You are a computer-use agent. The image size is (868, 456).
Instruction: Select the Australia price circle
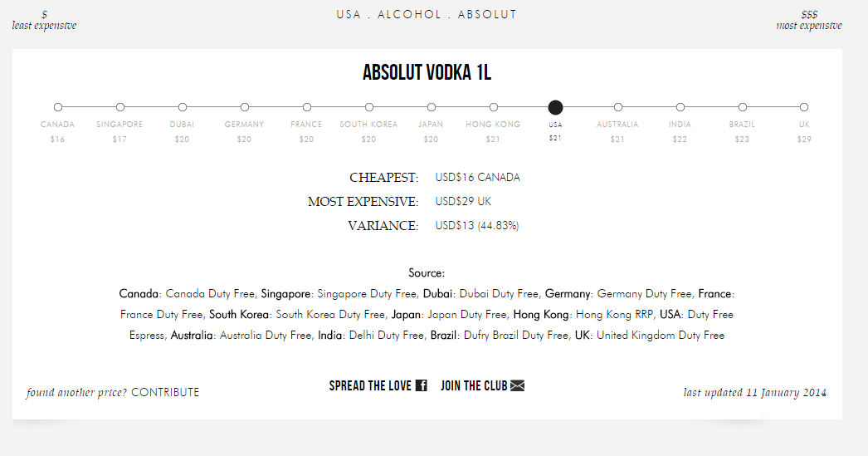click(618, 107)
